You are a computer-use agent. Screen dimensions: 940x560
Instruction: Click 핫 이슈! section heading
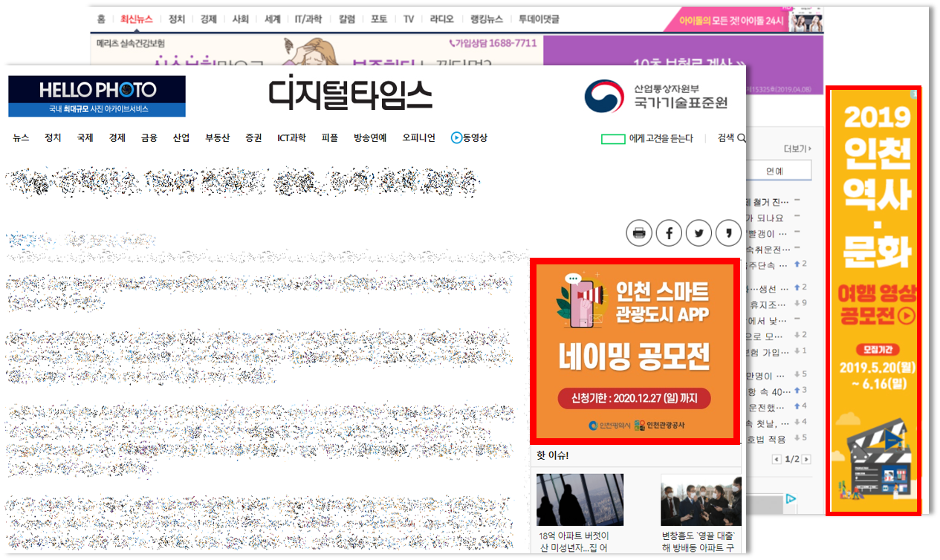tap(552, 455)
